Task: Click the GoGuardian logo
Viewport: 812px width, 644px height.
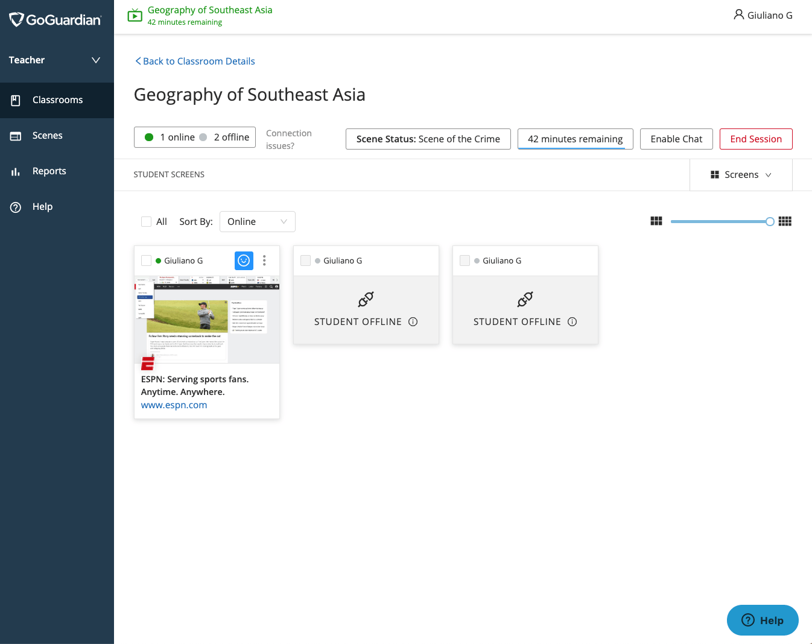Action: pos(55,19)
